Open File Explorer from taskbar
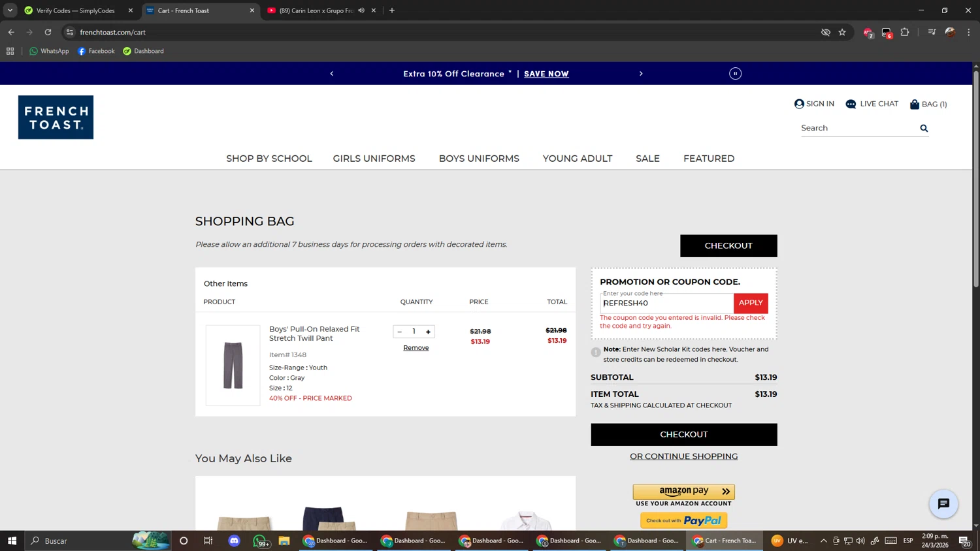The image size is (980, 551). click(284, 541)
